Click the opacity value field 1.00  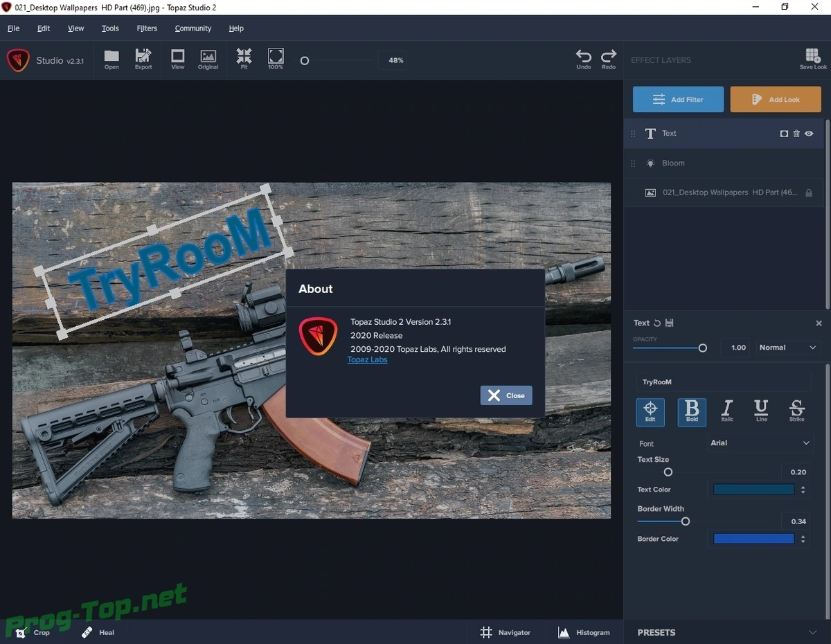click(x=735, y=348)
